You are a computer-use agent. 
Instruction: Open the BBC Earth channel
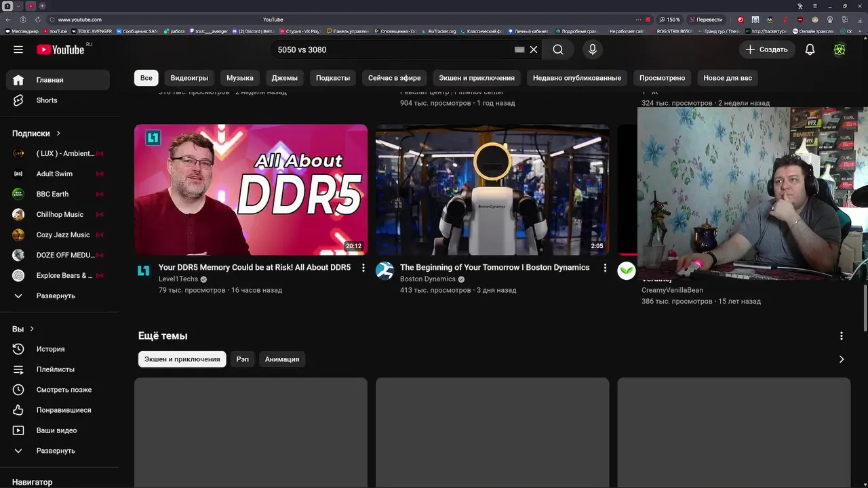(x=58, y=194)
